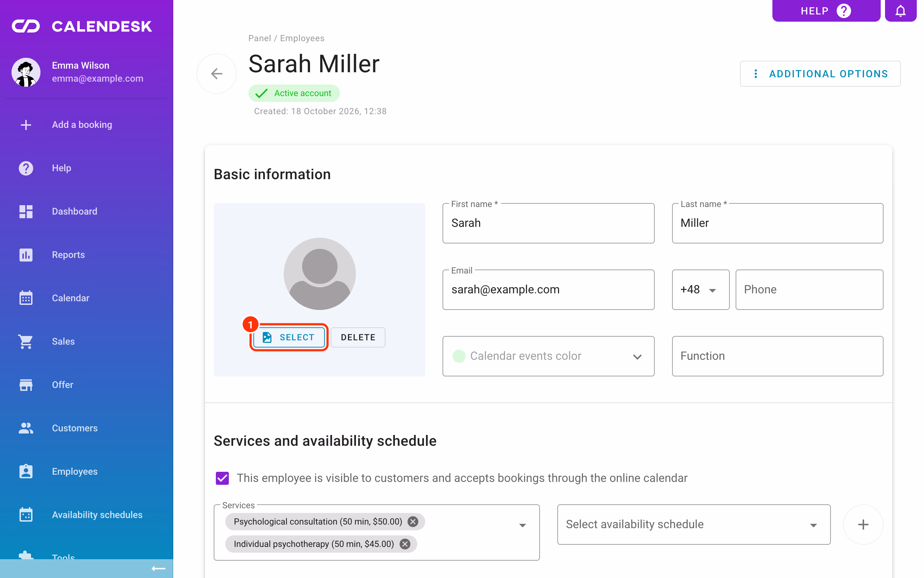Click the ADDITIONAL OPTIONS button
Viewport: 924px width, 578px height.
coord(820,74)
